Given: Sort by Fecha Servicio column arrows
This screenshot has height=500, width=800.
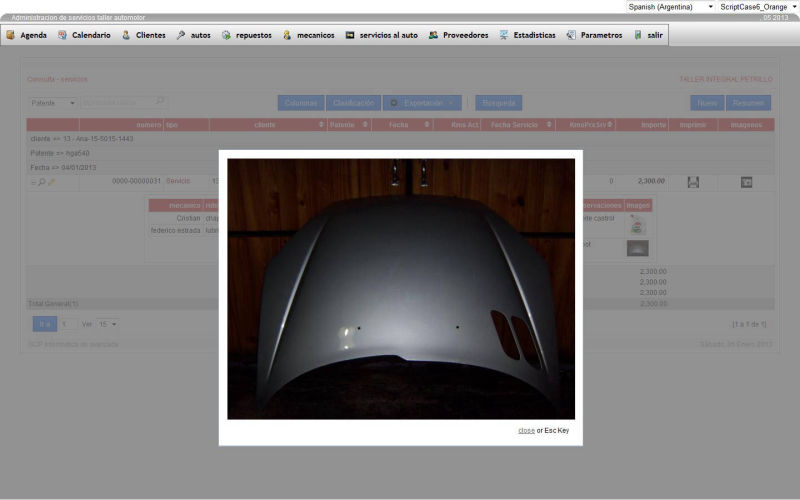Looking at the screenshot, I should pyautogui.click(x=549, y=124).
